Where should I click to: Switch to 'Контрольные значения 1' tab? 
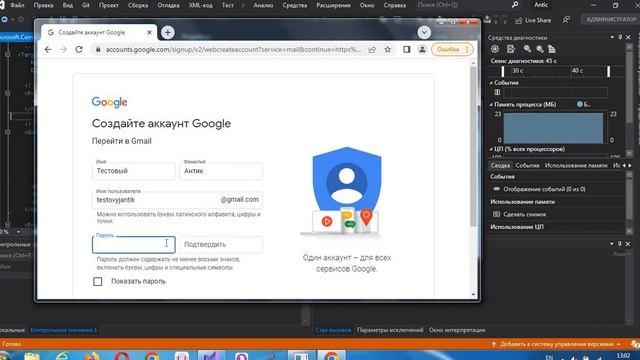click(64, 330)
